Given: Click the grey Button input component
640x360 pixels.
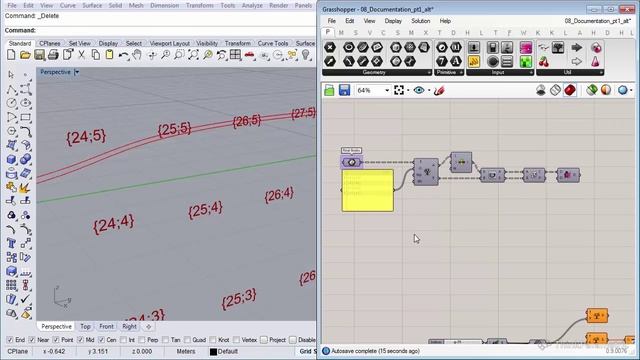Looking at the screenshot, I should [x=493, y=62].
